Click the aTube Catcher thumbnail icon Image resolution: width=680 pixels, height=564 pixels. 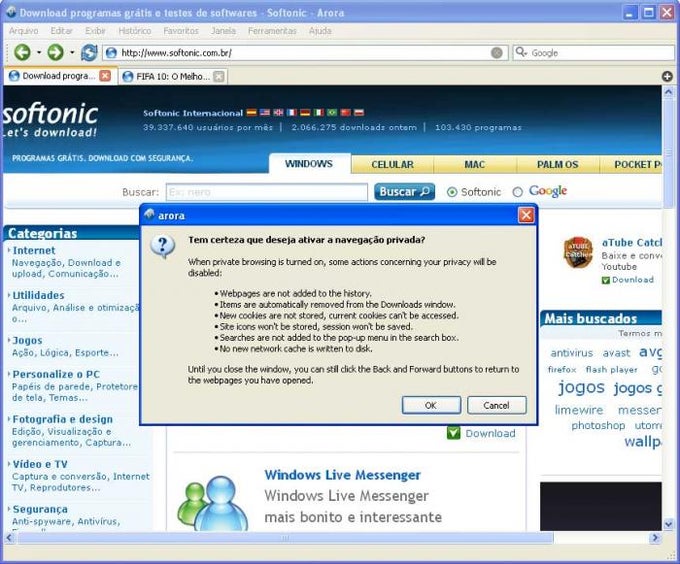coord(578,253)
